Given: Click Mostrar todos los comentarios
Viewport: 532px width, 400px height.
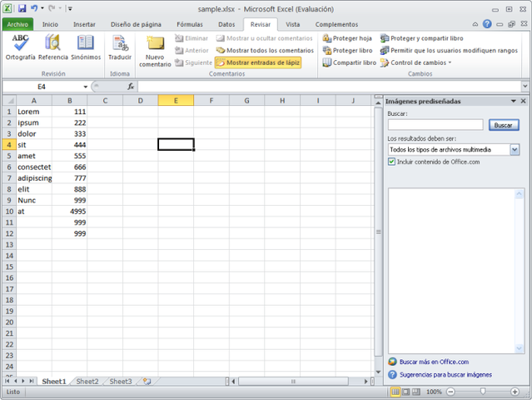Looking at the screenshot, I should (265, 51).
